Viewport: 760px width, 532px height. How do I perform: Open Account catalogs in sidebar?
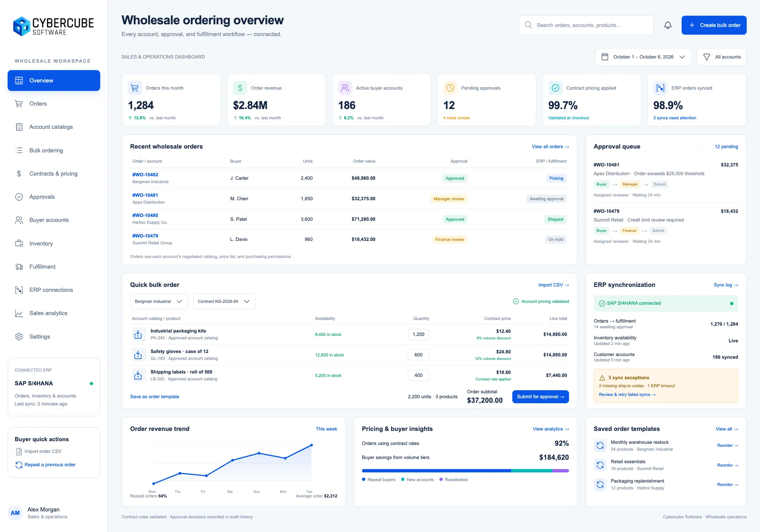click(x=54, y=127)
